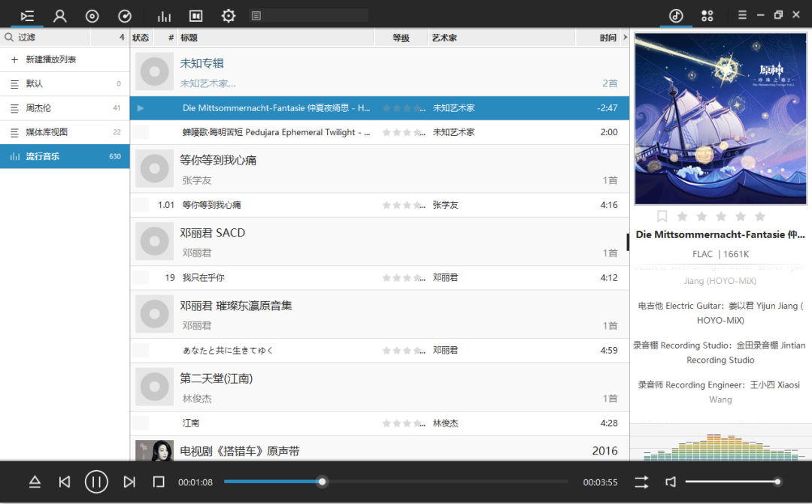Viewport: 812px width, 504px height.
Task: Click 新建播放列表 to create playlist
Action: pyautogui.click(x=65, y=59)
